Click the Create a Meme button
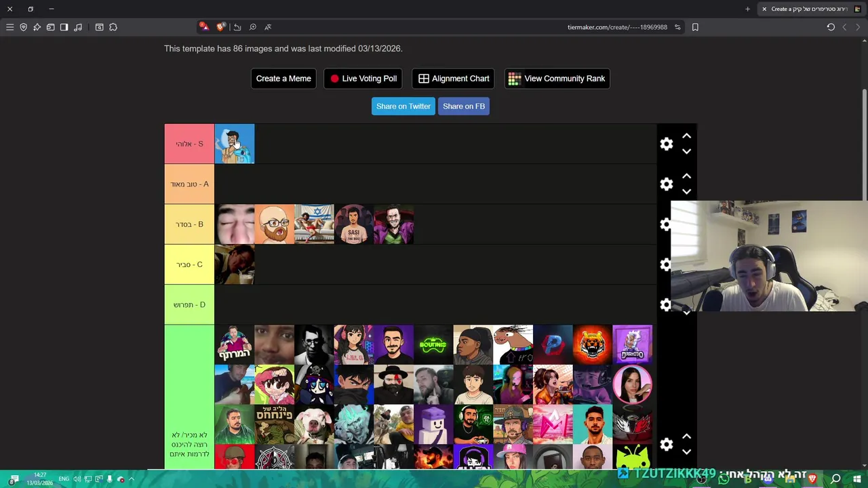Screen dimensions: 868x488 (x=283, y=79)
